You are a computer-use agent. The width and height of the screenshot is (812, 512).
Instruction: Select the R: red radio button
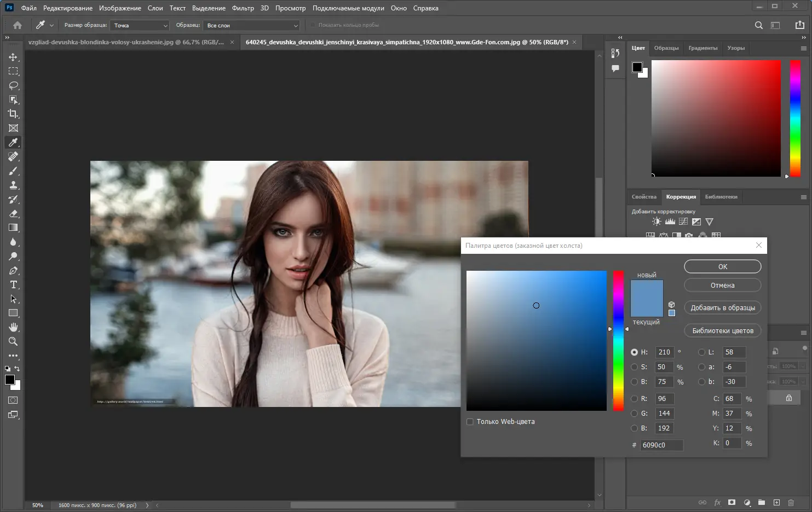tap(634, 399)
